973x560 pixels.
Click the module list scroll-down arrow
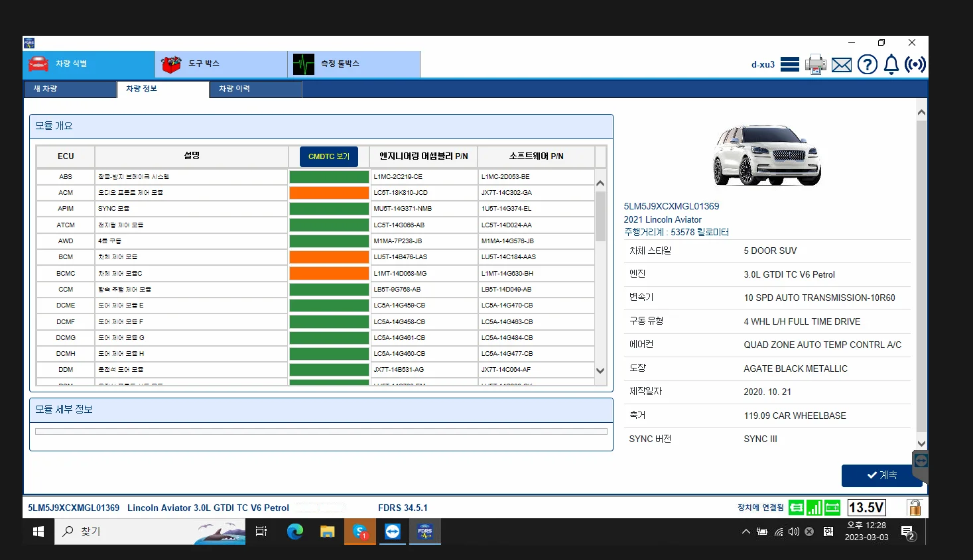600,371
